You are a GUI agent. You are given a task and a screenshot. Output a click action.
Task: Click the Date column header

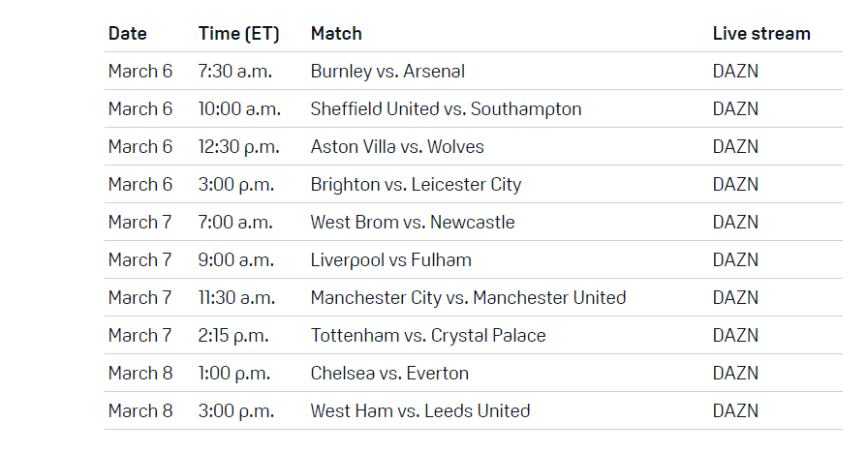pyautogui.click(x=128, y=33)
